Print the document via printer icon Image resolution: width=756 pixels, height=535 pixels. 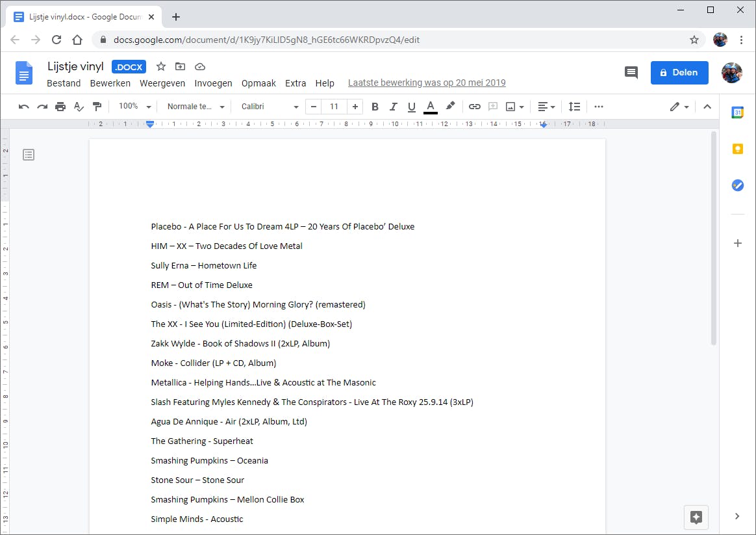coord(60,107)
